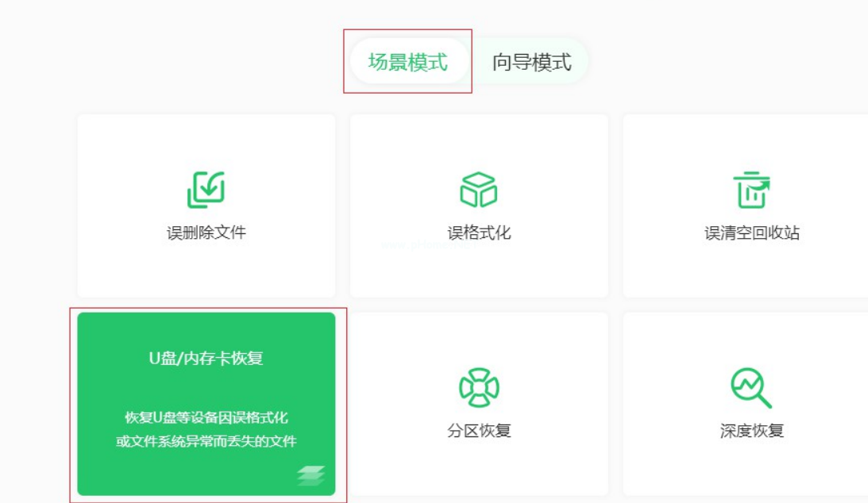Click the 或文件系统异常而丢失的文件 description line
868x503 pixels.
206,441
